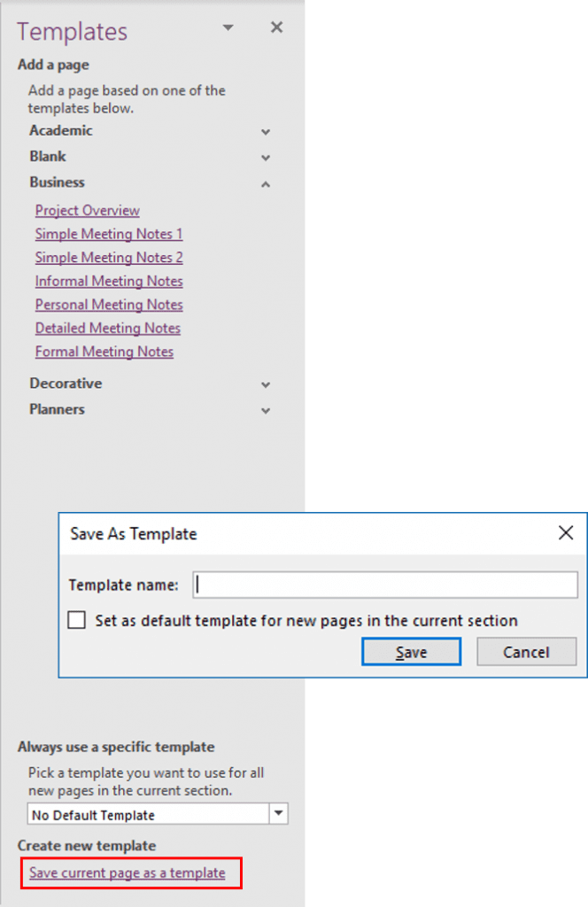Close the Save As Template dialog
This screenshot has width=588, height=907.
(x=565, y=532)
